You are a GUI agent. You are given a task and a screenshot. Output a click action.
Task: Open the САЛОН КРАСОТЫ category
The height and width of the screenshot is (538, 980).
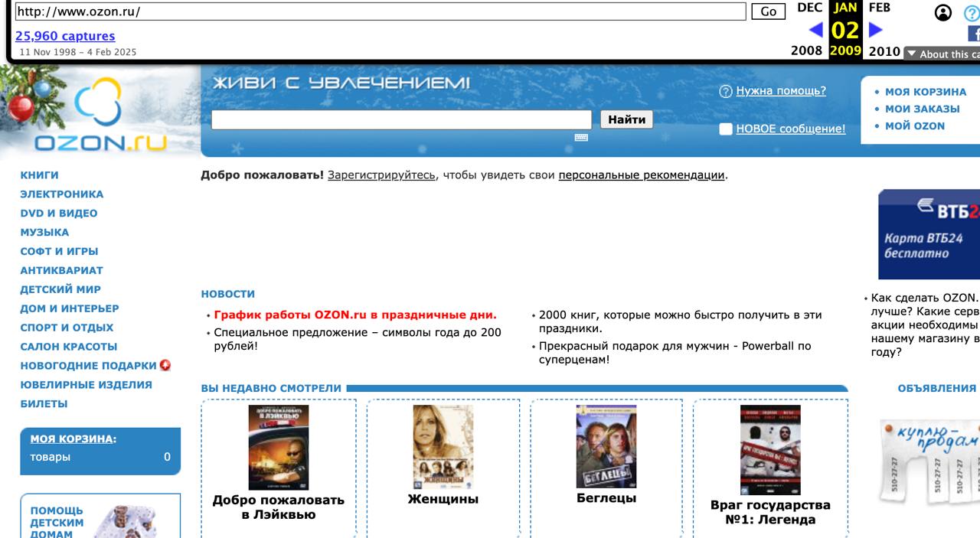click(69, 347)
